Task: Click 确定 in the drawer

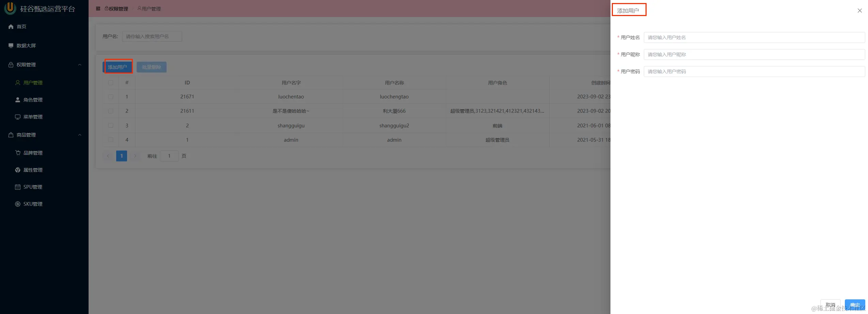Action: coord(855,305)
